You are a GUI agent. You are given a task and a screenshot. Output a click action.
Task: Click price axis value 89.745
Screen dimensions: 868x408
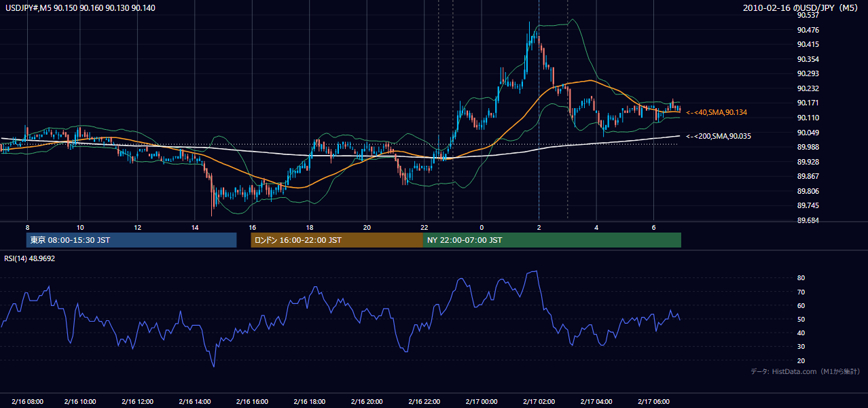(807, 205)
